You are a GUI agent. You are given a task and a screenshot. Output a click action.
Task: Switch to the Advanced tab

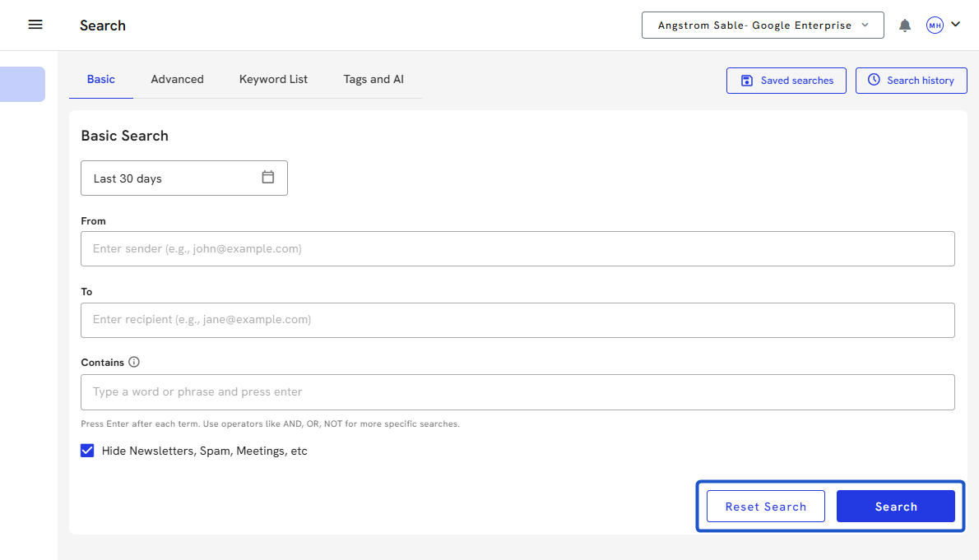pyautogui.click(x=177, y=80)
